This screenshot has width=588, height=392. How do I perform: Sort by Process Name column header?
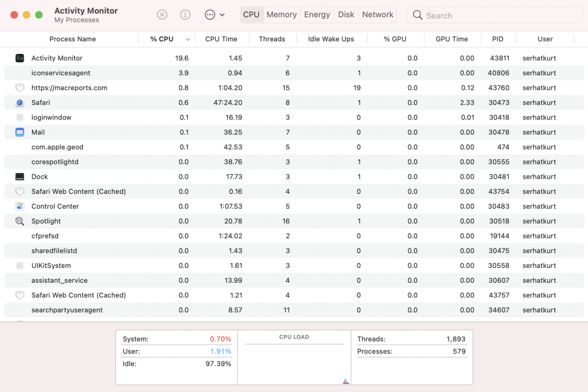click(72, 39)
